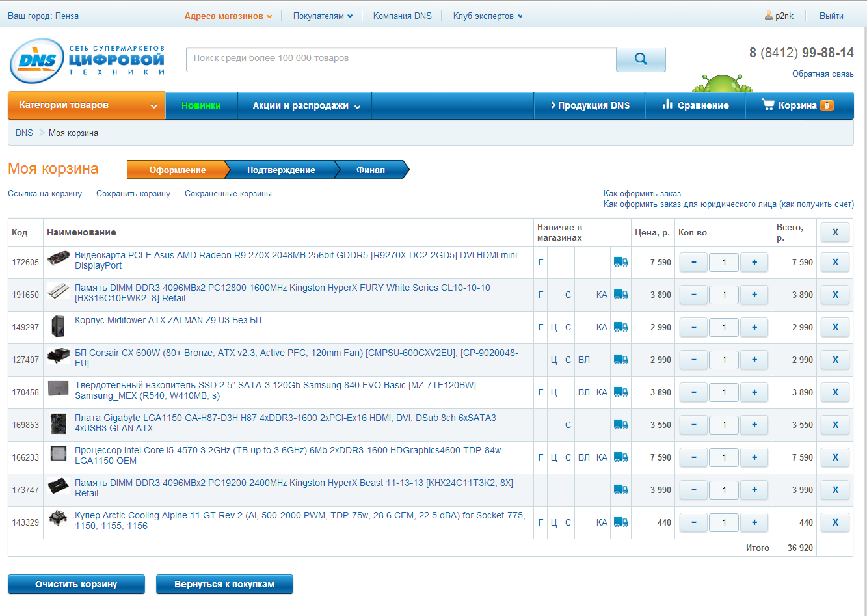Remove all items with header X button
Screen dimensions: 867x616
(x=835, y=232)
